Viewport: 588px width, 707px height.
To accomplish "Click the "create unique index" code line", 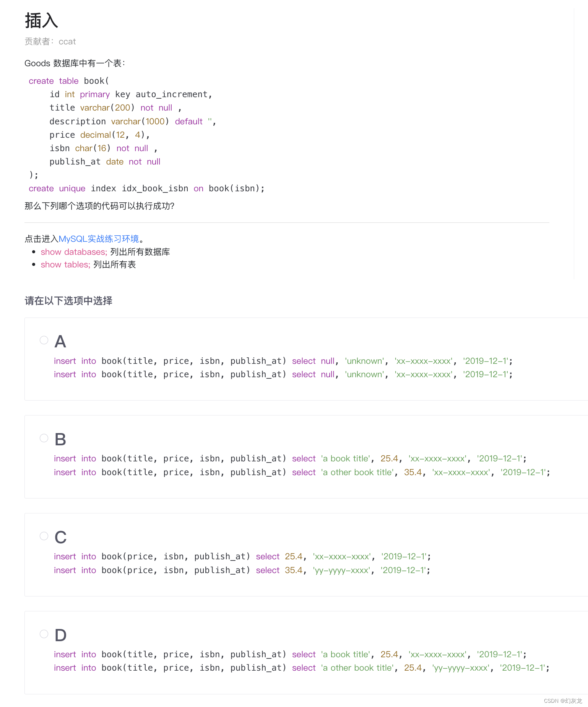I will 146,188.
